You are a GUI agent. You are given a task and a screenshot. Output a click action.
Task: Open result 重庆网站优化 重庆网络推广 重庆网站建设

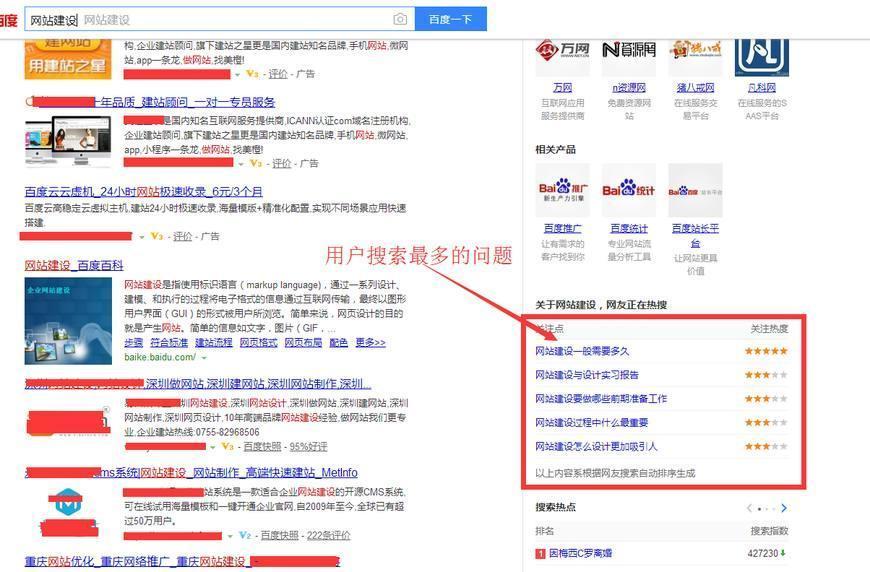click(x=182, y=561)
